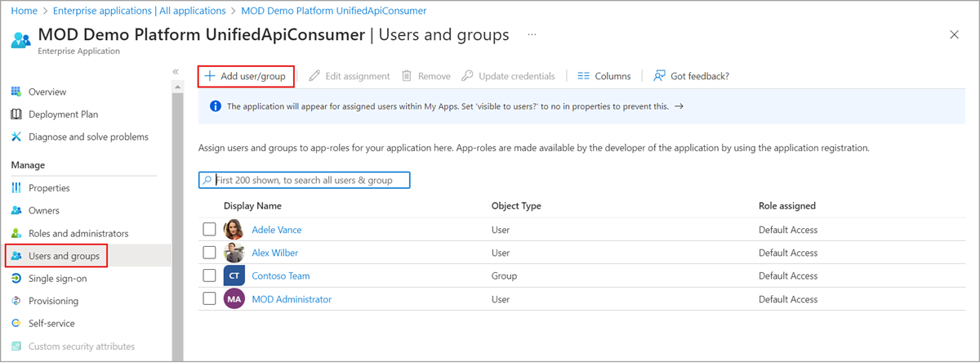The width and height of the screenshot is (980, 363).
Task: Tick the Contoso Team checkbox
Action: pyautogui.click(x=209, y=276)
